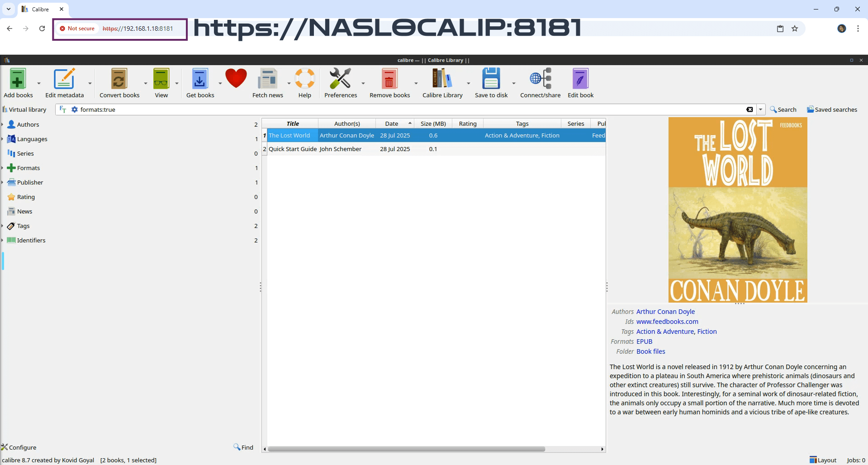Open the Fetch news dropdown arrow
Screen dimensions: 868x465
pyautogui.click(x=289, y=83)
